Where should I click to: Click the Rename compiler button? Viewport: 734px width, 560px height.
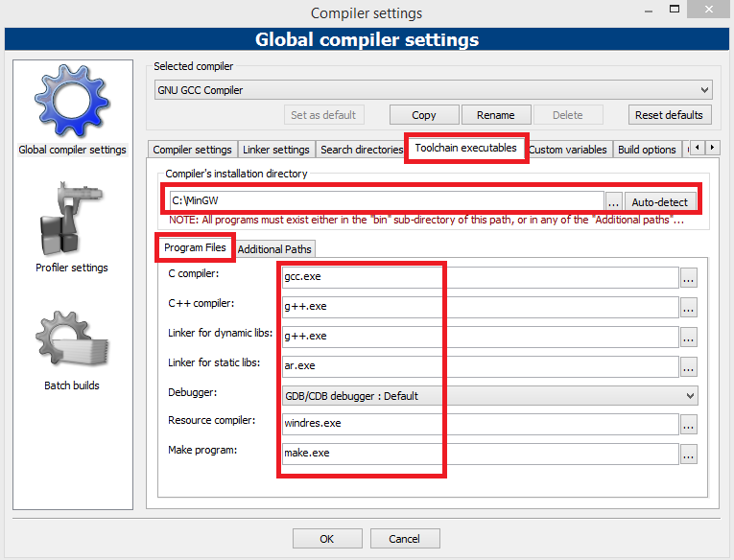point(496,115)
